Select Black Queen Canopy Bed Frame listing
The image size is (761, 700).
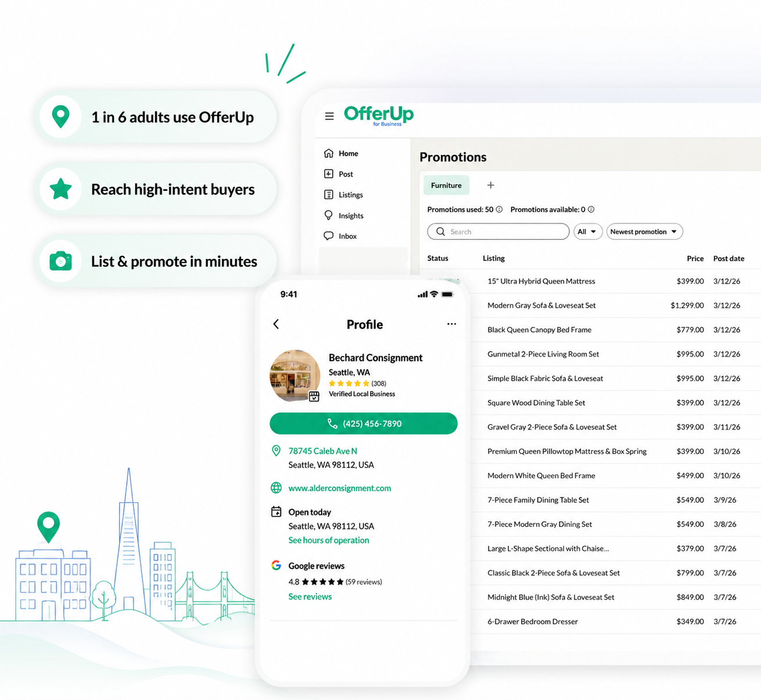coord(539,330)
